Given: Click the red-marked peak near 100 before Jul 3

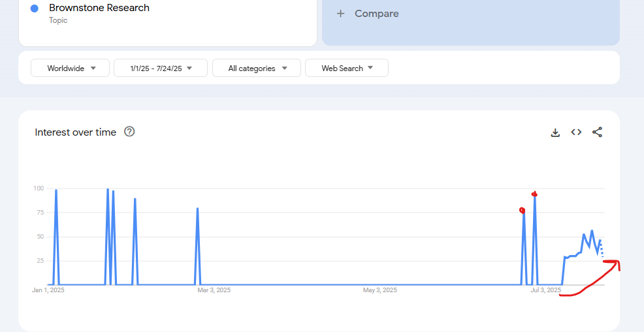Looking at the screenshot, I should 534,194.
